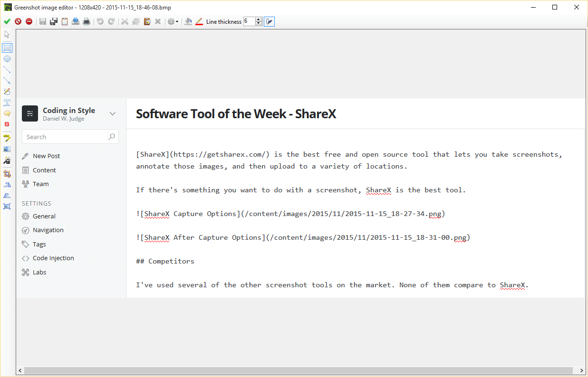The width and height of the screenshot is (588, 377).
Task: Select the speech bubble tool
Action: 7,113
